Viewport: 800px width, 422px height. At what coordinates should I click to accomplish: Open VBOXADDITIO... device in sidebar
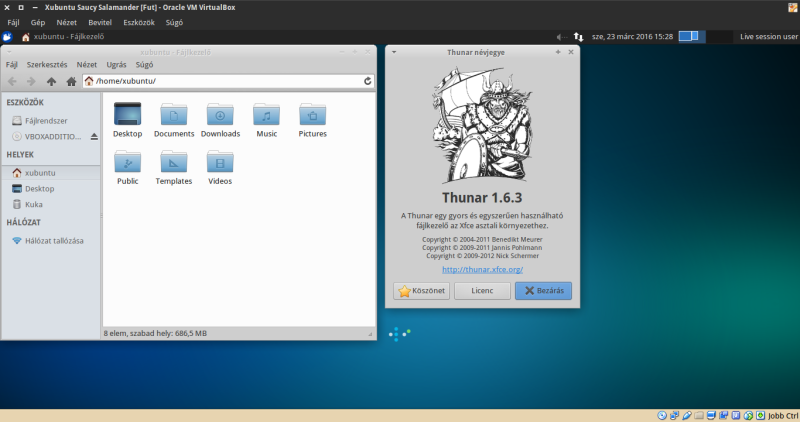point(46,136)
